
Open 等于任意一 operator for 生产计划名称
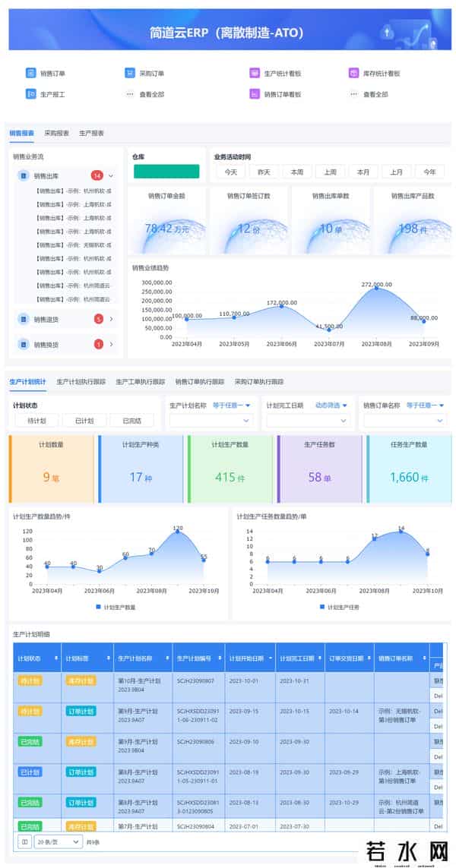click(231, 406)
